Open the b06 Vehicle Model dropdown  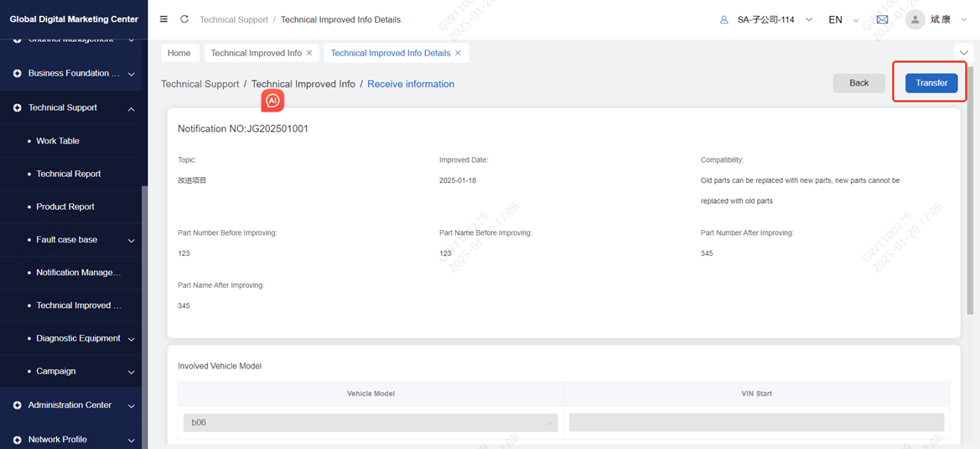click(x=371, y=422)
